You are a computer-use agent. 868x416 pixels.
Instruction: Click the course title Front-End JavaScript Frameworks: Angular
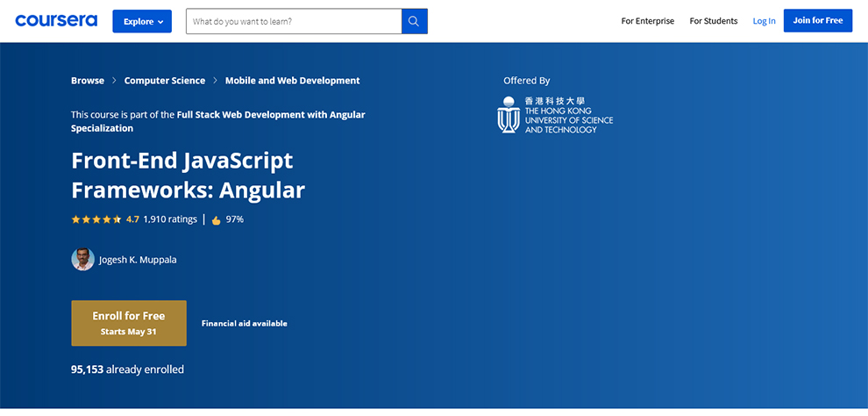pos(189,176)
